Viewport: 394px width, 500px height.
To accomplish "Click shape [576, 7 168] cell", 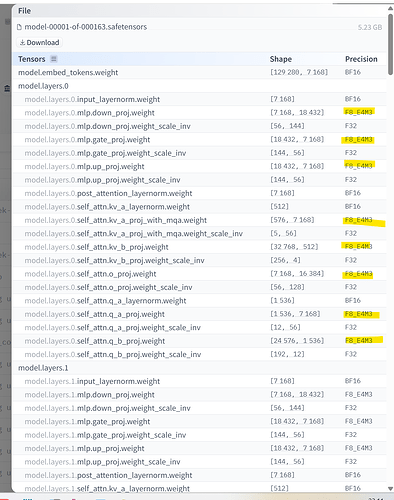I will (x=292, y=220).
